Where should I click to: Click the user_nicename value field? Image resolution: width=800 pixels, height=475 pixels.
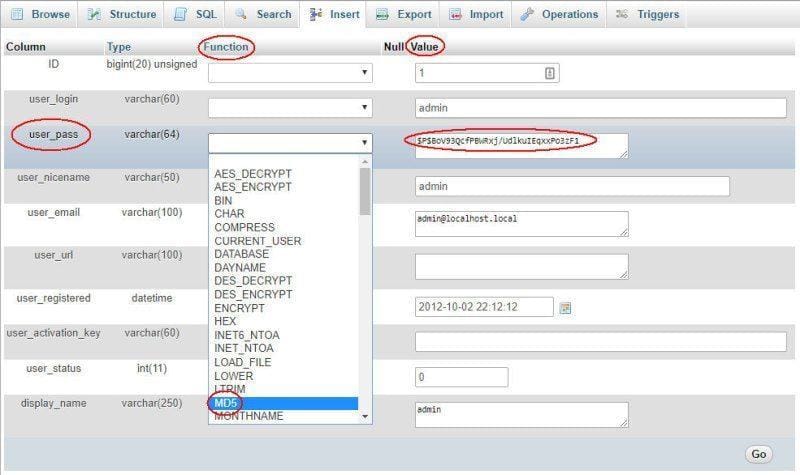572,186
